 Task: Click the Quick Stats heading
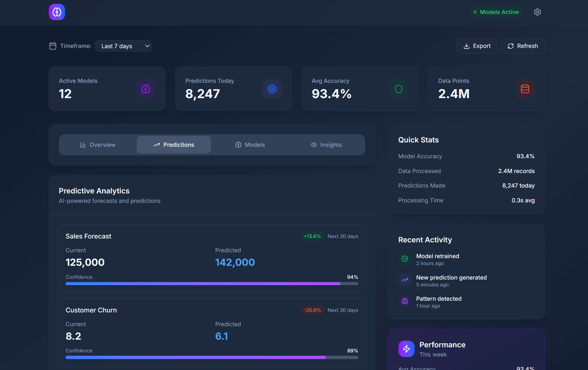point(418,140)
